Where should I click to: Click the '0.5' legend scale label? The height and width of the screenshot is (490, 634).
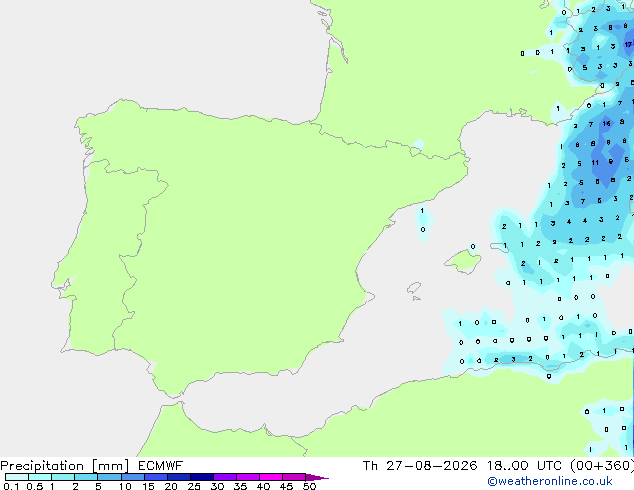(x=35, y=486)
